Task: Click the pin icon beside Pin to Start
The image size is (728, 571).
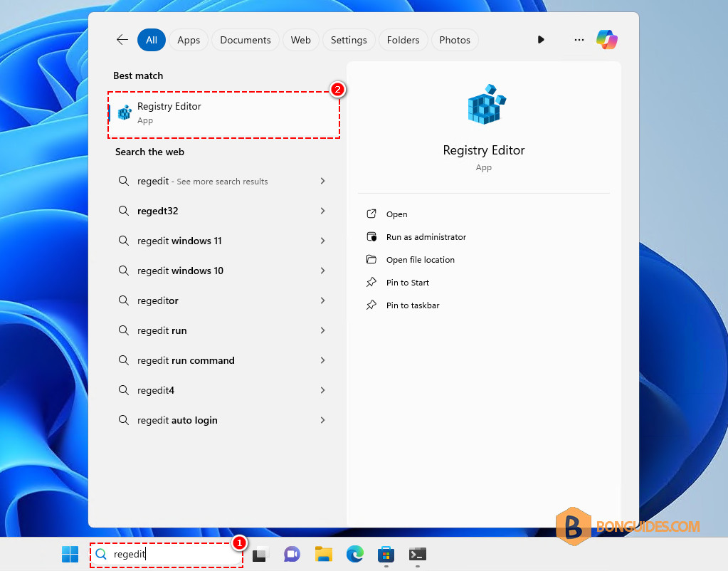Action: [371, 282]
